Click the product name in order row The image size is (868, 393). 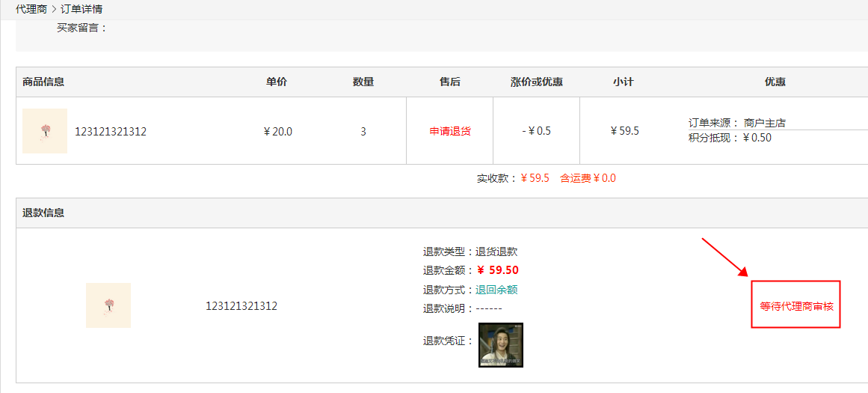[x=111, y=132]
